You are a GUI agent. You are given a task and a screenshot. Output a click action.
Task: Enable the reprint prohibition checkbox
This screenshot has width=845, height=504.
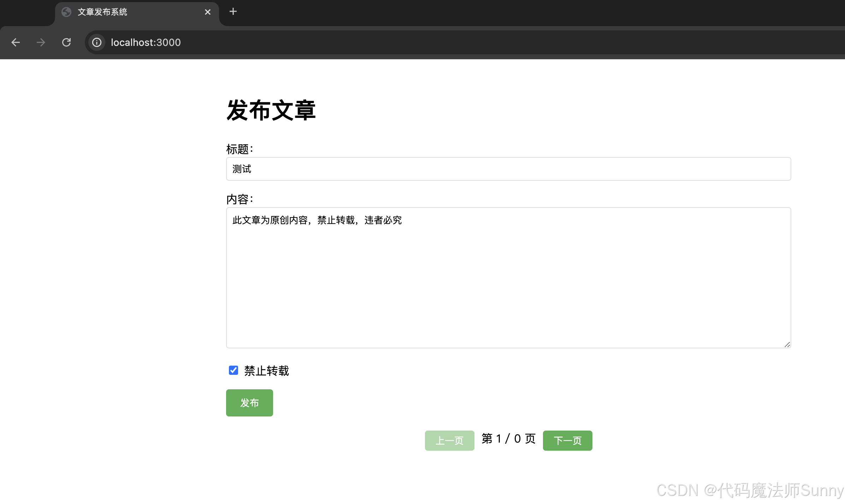(233, 371)
